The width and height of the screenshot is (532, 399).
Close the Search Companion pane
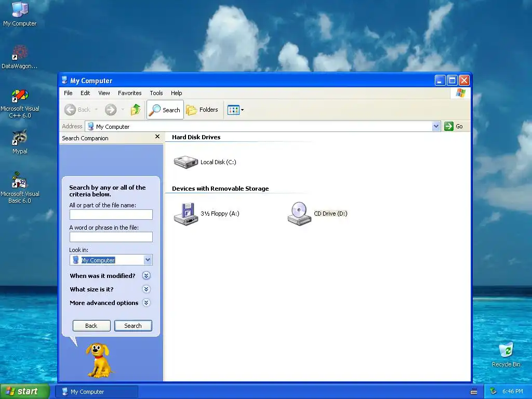157,137
